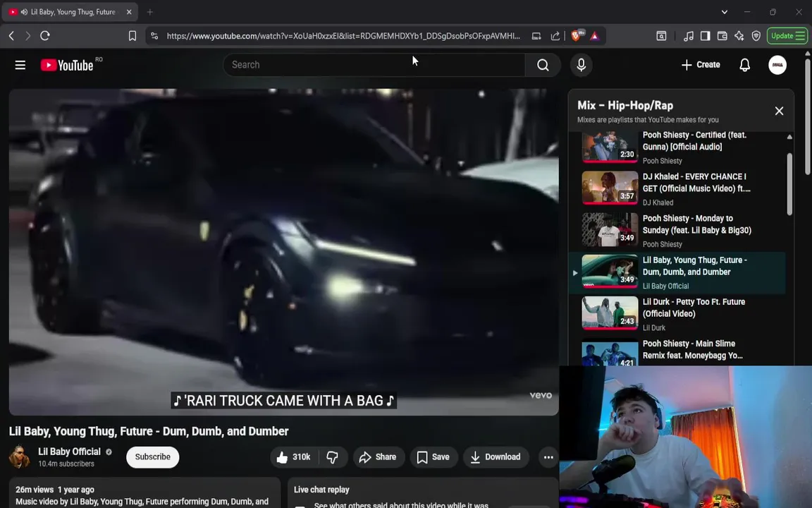Click the mix playlist scrollbar
Viewport: 812px width, 508px height.
coord(789,183)
